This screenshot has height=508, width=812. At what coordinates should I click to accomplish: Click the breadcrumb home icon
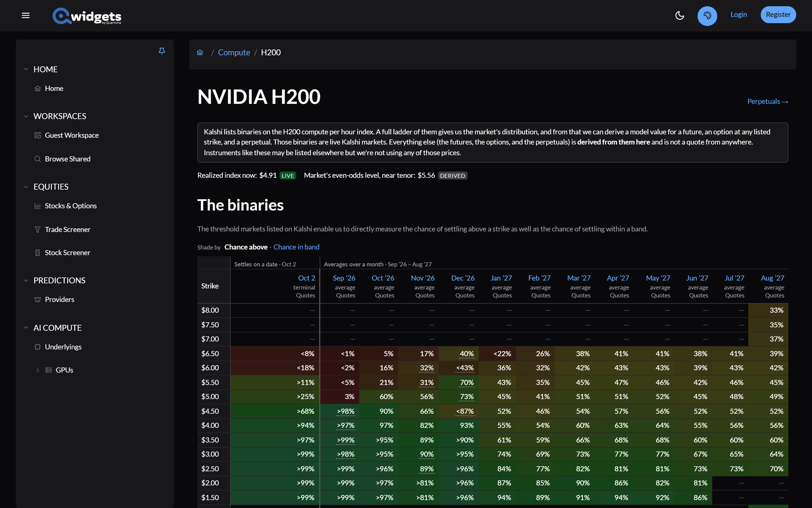(x=200, y=52)
